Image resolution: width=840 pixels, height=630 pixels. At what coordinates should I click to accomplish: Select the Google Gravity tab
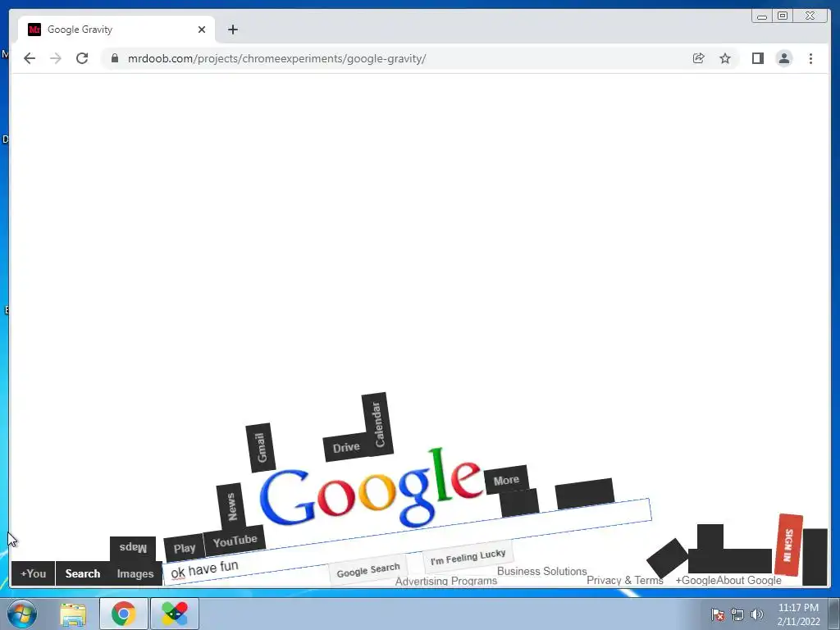coord(116,30)
